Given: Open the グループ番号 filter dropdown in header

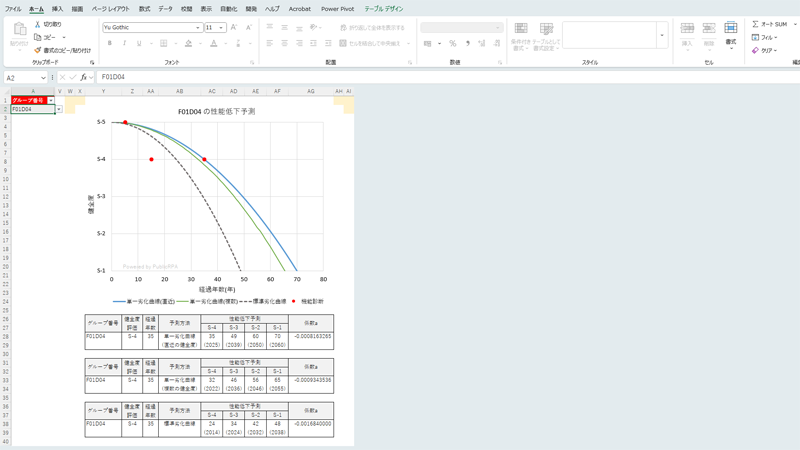Looking at the screenshot, I should pyautogui.click(x=51, y=100).
